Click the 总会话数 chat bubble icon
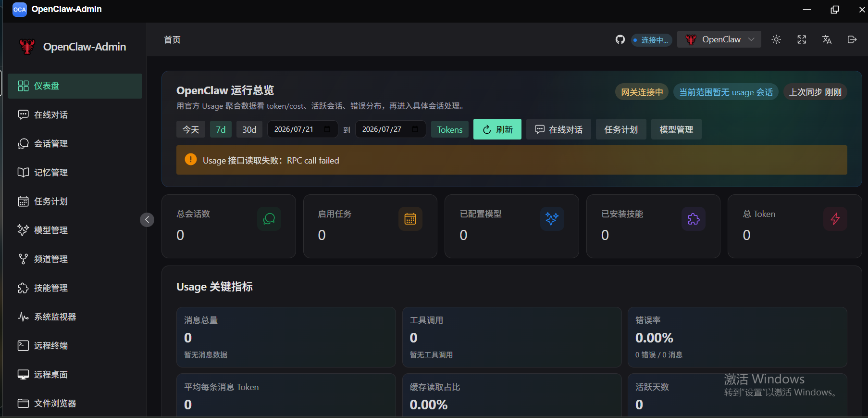The width and height of the screenshot is (868, 418). [x=269, y=219]
